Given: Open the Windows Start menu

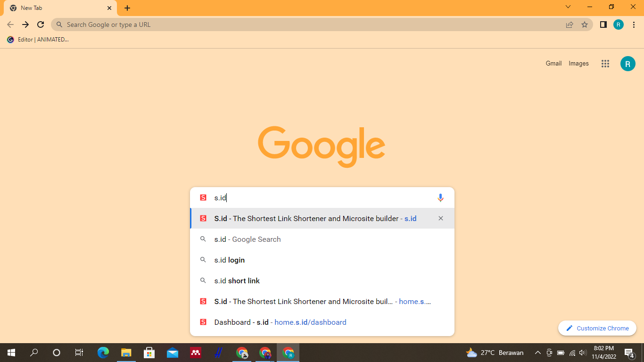Looking at the screenshot, I should pyautogui.click(x=11, y=353).
